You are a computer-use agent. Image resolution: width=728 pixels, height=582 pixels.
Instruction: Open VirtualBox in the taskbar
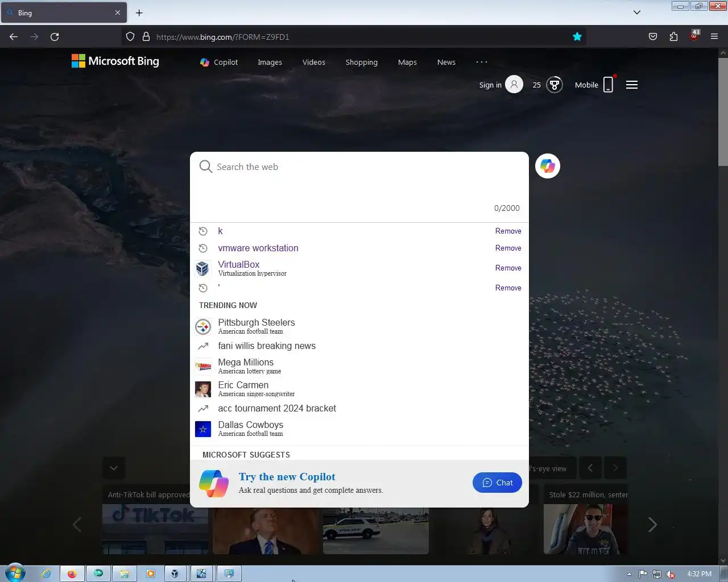coord(175,573)
